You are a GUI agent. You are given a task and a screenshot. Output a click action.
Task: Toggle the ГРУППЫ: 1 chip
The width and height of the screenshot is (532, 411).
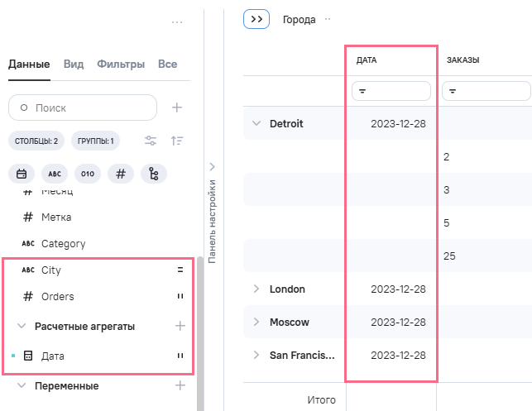[x=95, y=141]
